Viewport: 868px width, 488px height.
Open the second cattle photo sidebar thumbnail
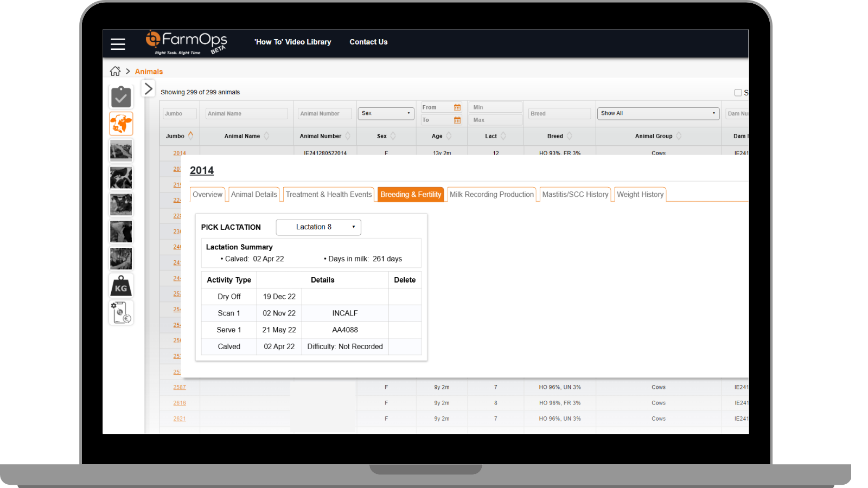tap(121, 178)
